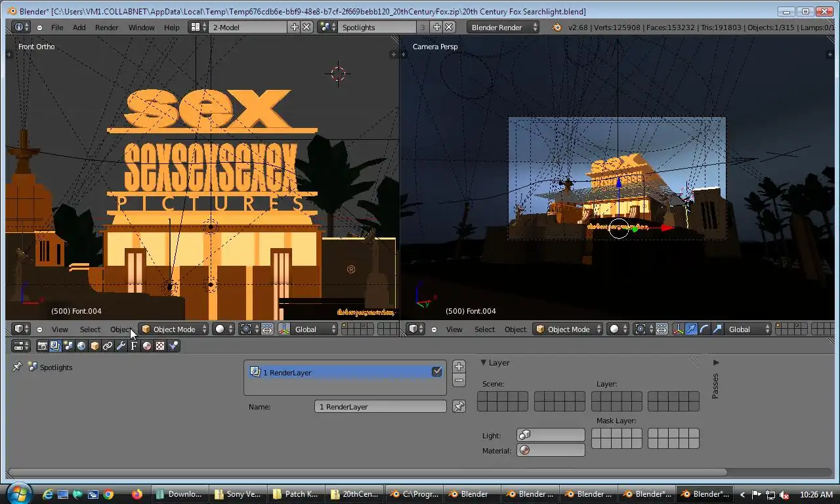Add a new render layer plus button
This screenshot has width=840, height=504.
459,366
